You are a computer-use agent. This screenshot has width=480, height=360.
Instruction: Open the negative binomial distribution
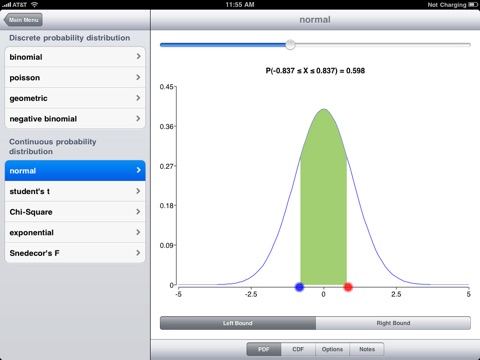coord(75,119)
